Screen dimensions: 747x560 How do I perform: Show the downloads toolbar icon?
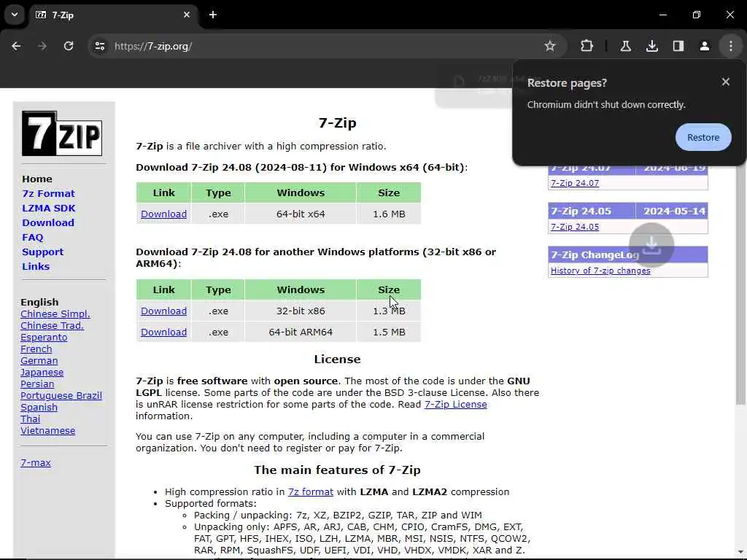(x=651, y=46)
